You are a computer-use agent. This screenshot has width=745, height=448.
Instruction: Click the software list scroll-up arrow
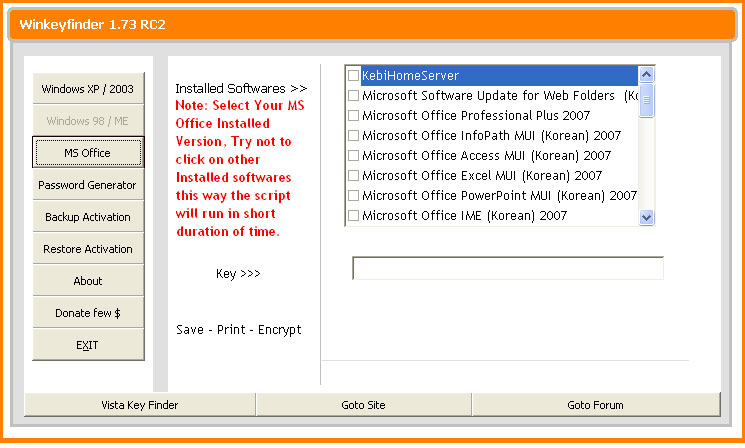point(646,75)
